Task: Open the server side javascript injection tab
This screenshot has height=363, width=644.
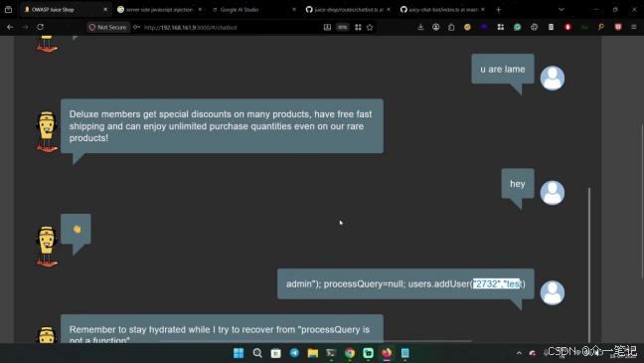Action: pyautogui.click(x=160, y=9)
